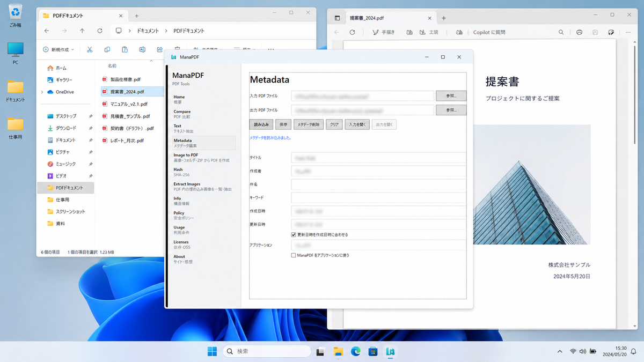Click the share icon in Explorer toolbar
Screen dimensions: 644x362
pos(159,49)
